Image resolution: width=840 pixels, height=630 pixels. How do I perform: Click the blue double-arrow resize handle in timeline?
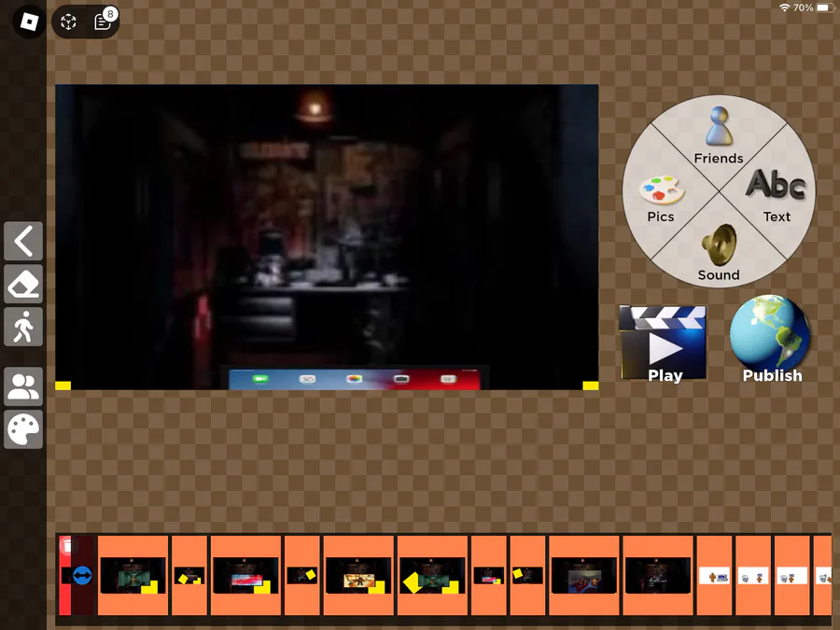coord(82,576)
